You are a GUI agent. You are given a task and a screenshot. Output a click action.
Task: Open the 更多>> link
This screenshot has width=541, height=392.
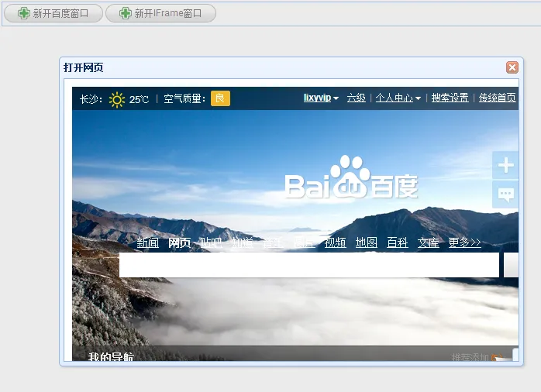464,242
